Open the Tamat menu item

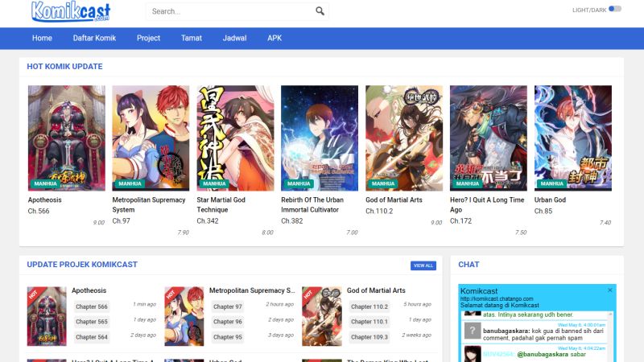(x=192, y=38)
